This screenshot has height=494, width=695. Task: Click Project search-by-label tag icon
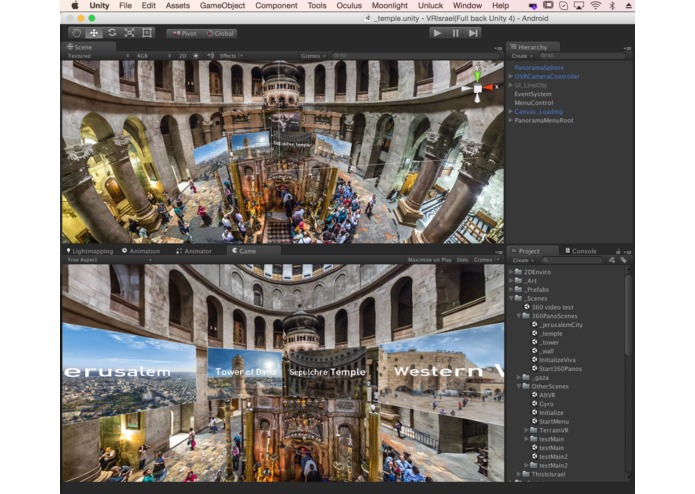click(623, 261)
